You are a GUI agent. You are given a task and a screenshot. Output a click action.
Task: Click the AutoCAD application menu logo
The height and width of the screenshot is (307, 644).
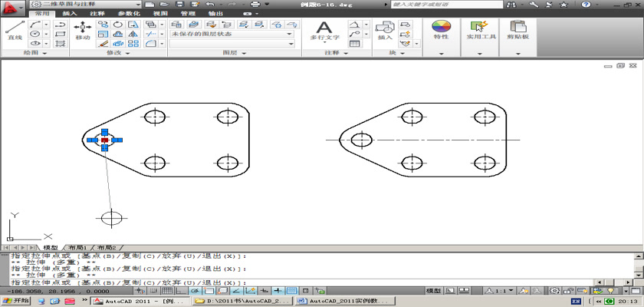tap(12, 6)
